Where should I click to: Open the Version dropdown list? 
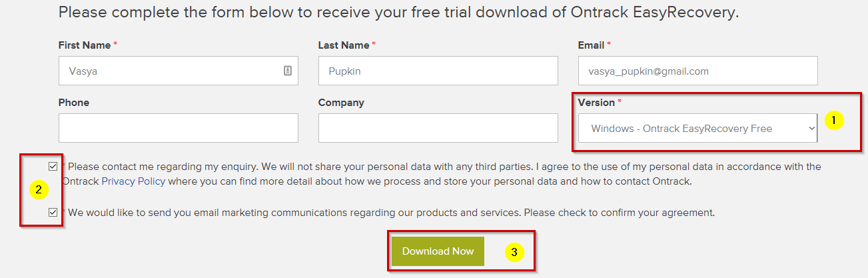click(697, 128)
